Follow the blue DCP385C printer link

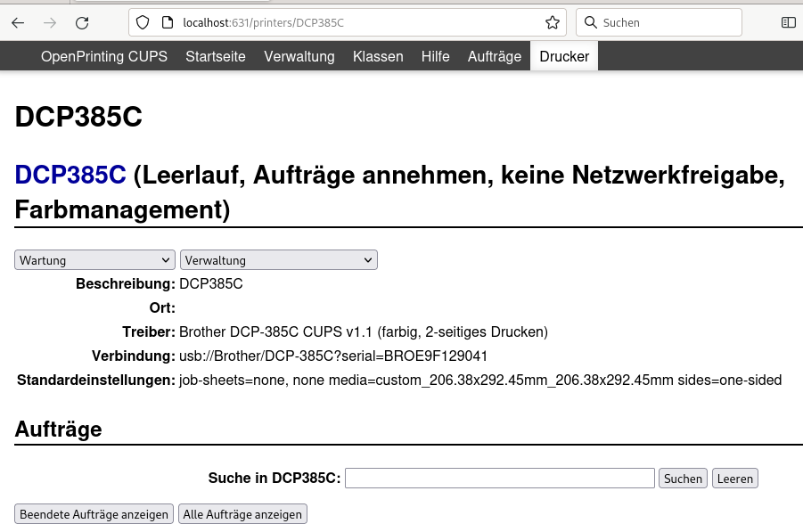point(70,176)
